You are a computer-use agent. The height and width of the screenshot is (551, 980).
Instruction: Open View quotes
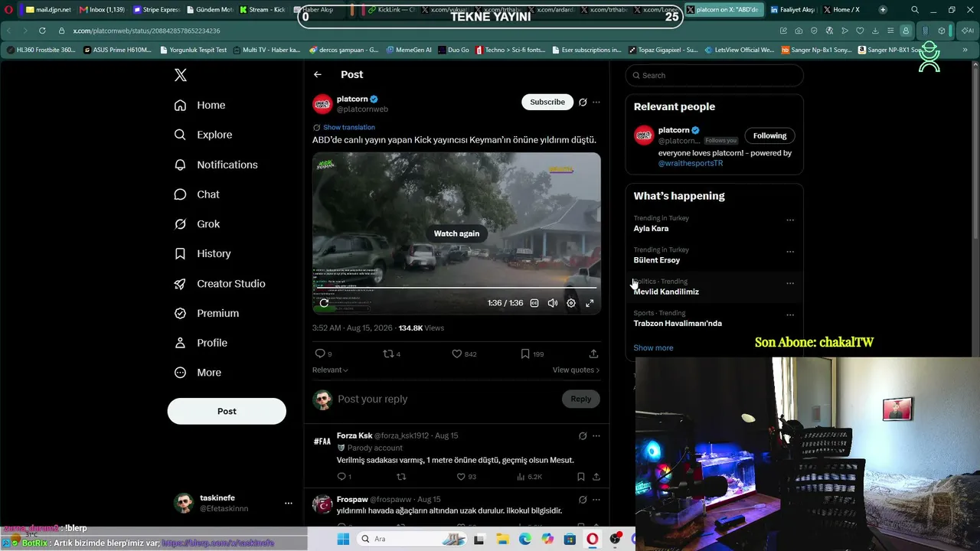pos(576,370)
